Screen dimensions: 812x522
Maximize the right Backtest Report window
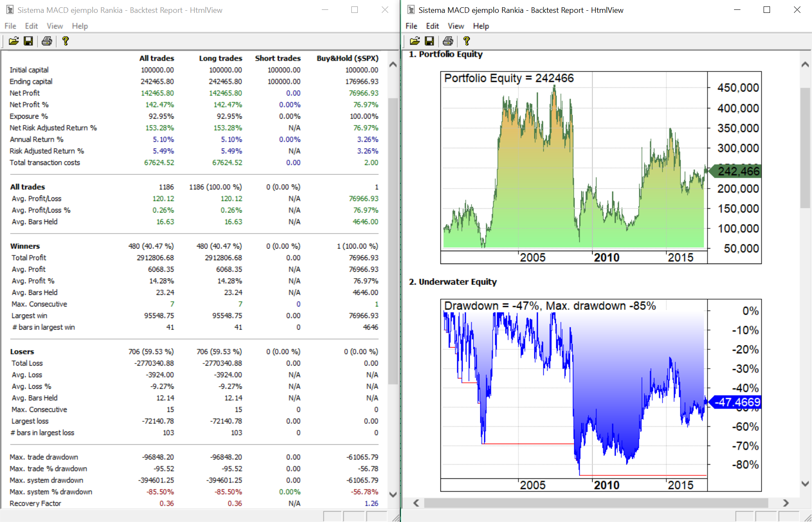point(767,10)
